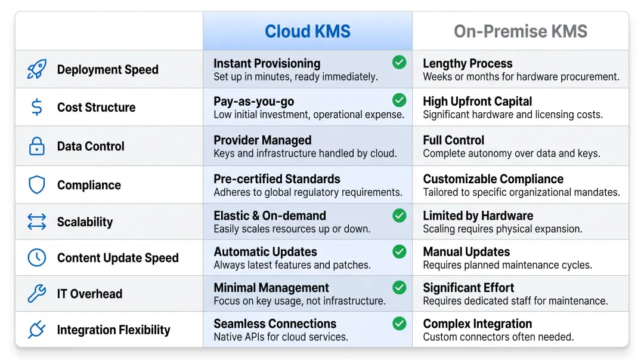Click 'Adheres to global regulatory requirements.'
644x360 pixels.
[x=308, y=192]
